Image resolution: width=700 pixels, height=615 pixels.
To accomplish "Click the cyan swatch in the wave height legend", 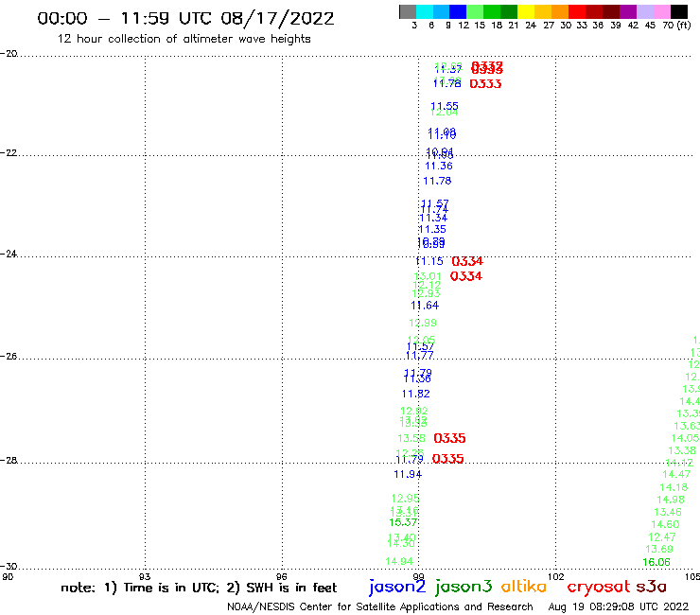I will (x=425, y=11).
